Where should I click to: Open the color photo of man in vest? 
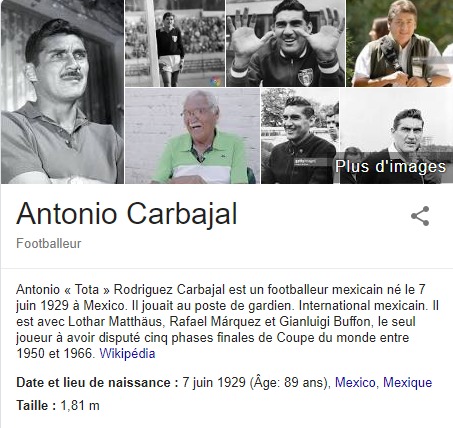[x=400, y=43]
